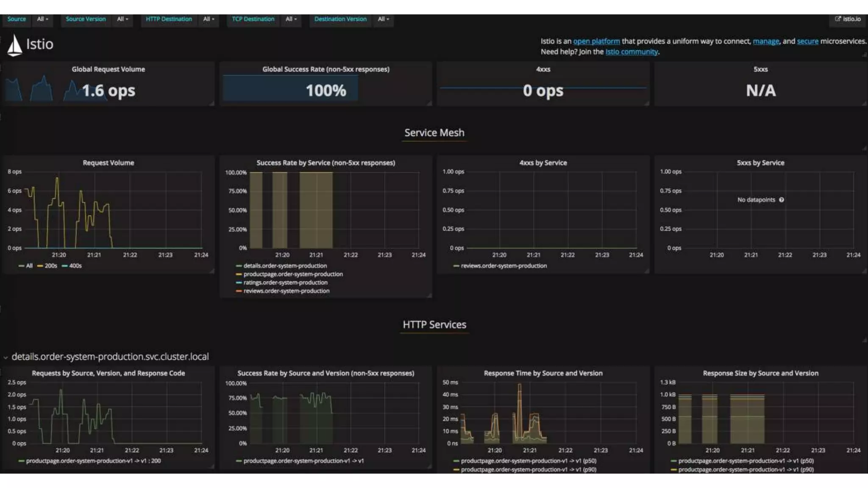Click the reviews.order-system-production orange legend swatch

[239, 291]
